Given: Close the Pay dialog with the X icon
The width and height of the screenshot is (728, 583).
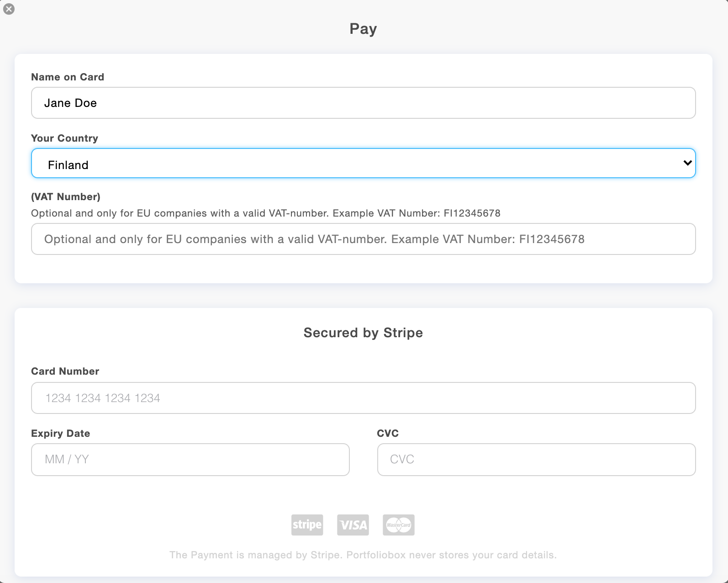Looking at the screenshot, I should click(x=9, y=9).
